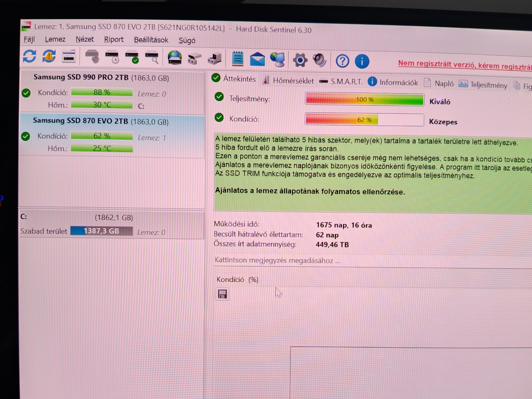Click the 30 °C temperature bar

coord(102,105)
